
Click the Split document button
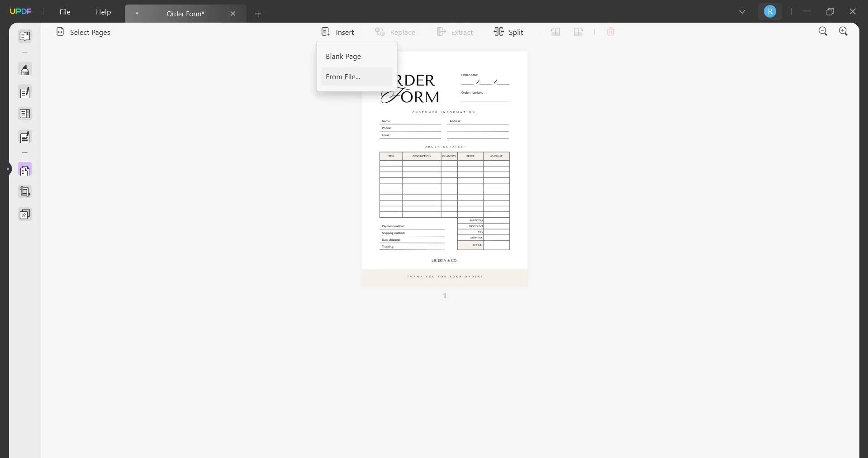(508, 32)
